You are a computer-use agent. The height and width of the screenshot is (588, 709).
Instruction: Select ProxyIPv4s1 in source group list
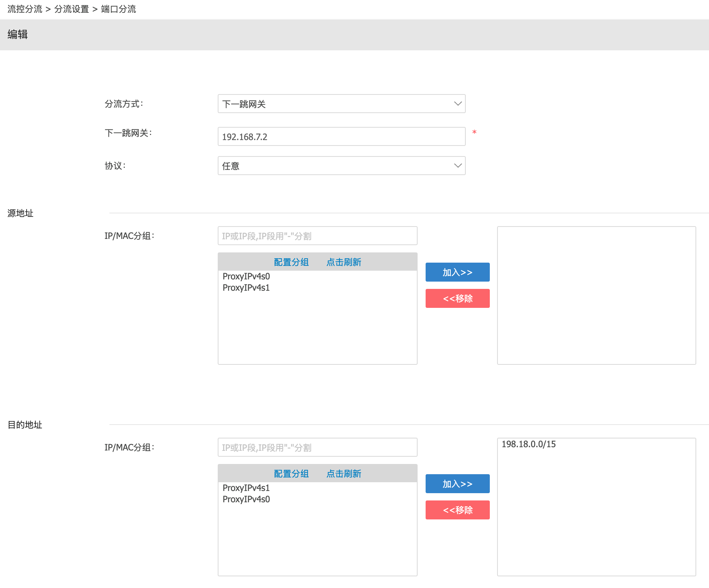click(x=246, y=287)
